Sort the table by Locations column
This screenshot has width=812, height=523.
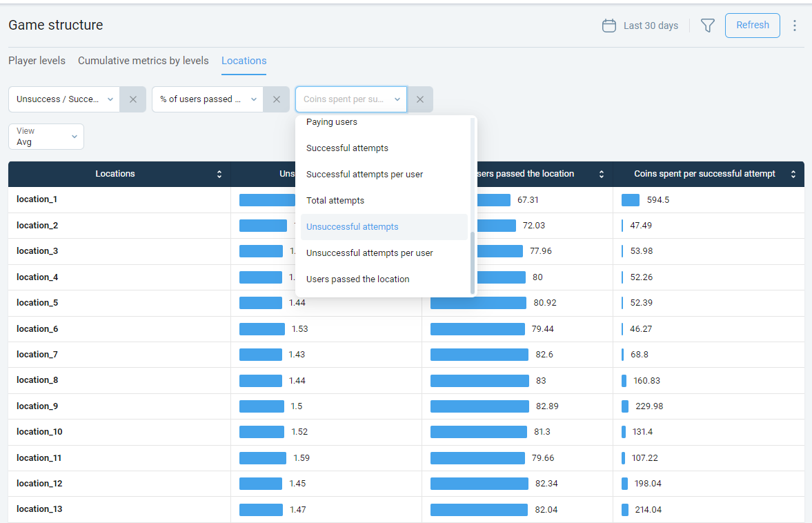[219, 175]
